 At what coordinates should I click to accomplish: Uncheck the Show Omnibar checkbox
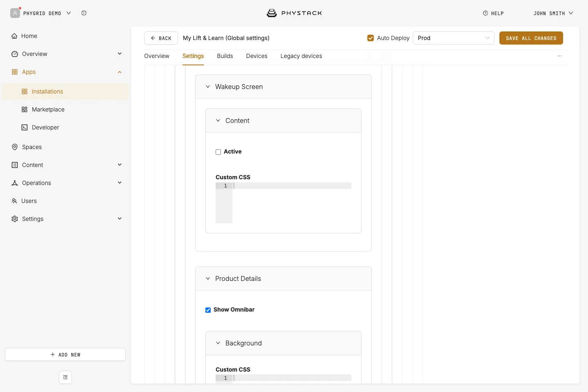tap(208, 310)
